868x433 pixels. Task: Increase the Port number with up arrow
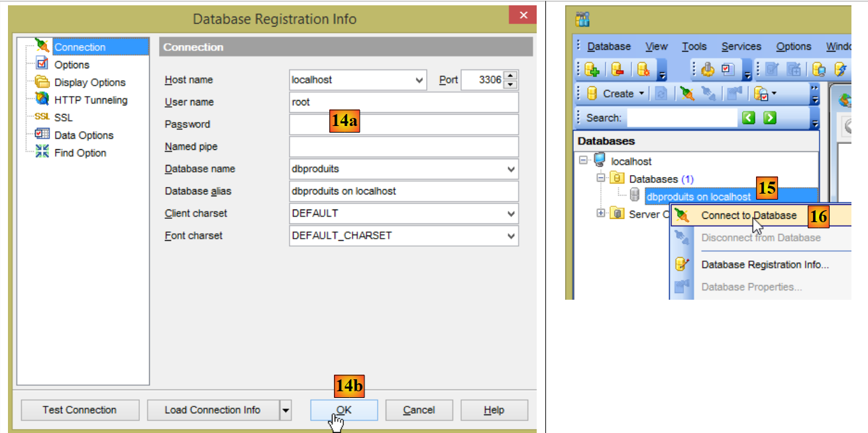click(x=510, y=75)
